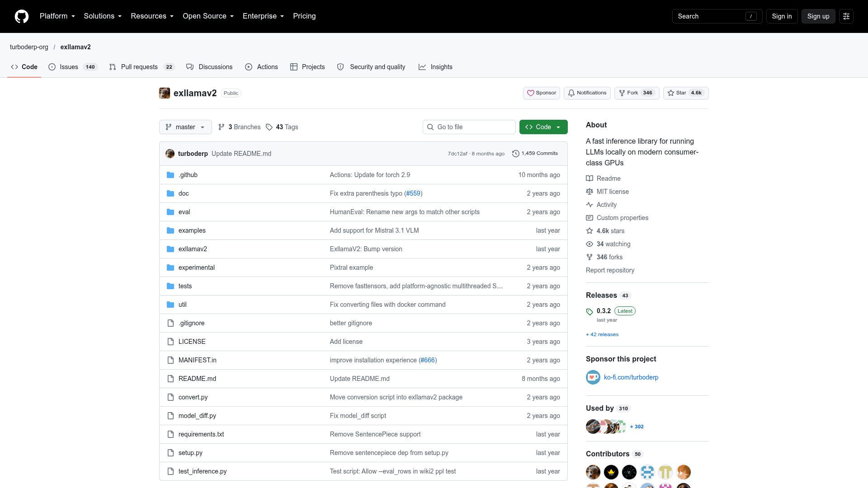Click the scale icon beside MIT license
The image size is (868, 488).
(x=590, y=192)
